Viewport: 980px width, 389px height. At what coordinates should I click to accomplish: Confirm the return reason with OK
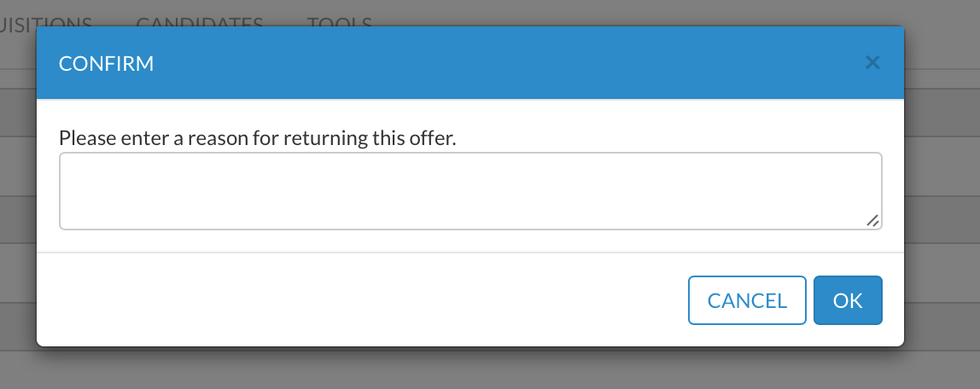coord(848,300)
